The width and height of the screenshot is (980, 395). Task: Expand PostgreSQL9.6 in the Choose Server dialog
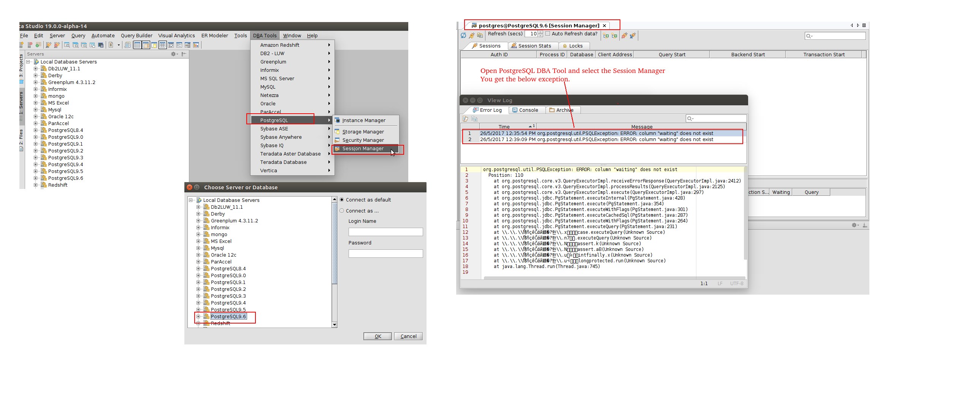point(198,317)
